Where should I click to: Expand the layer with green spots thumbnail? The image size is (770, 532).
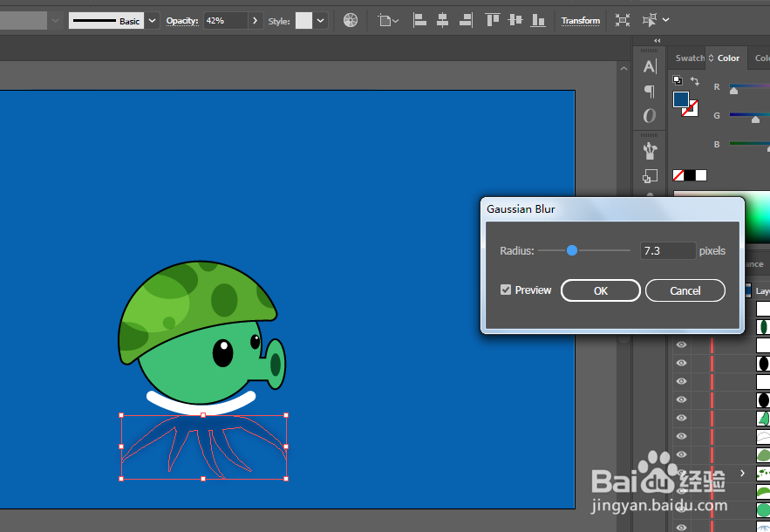(x=742, y=473)
